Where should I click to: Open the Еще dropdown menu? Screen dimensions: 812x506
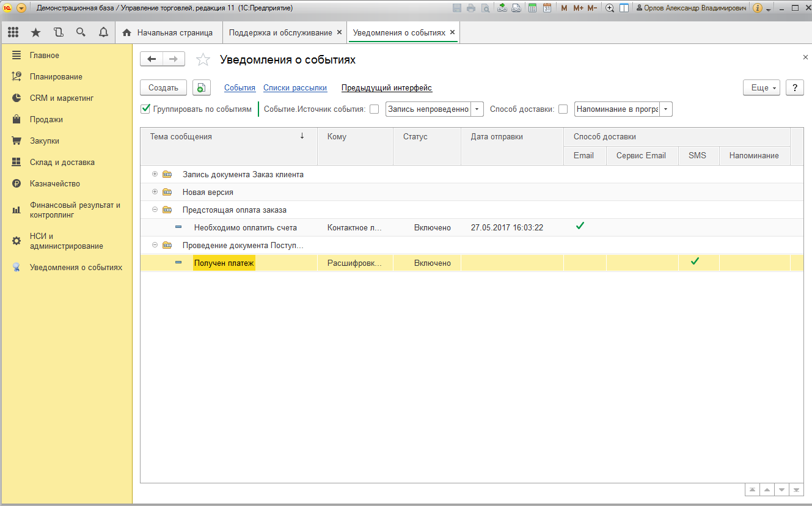click(761, 88)
